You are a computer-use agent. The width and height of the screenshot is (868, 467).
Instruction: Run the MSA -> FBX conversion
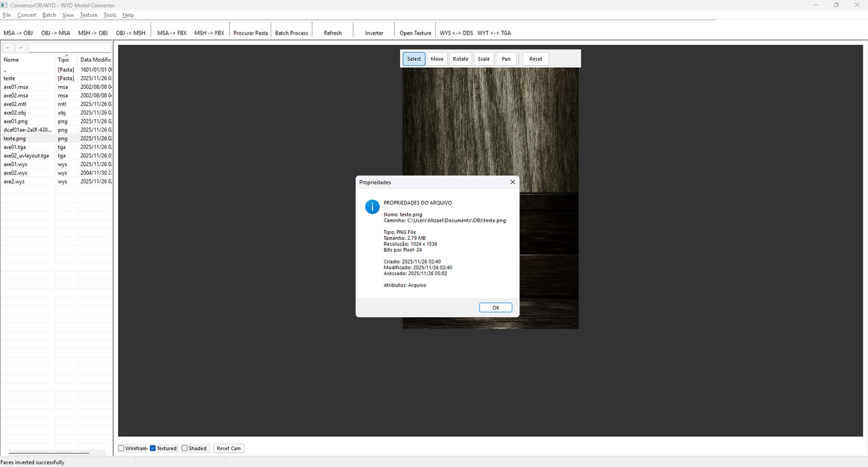[172, 33]
